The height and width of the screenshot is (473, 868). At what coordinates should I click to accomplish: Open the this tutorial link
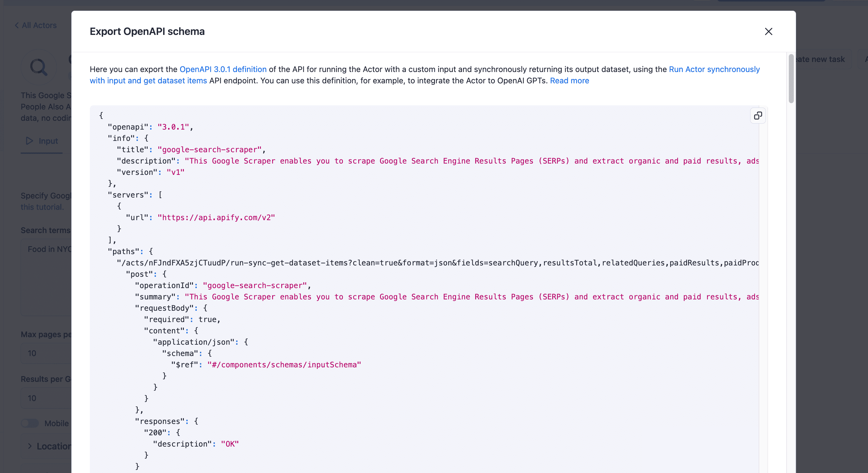click(x=41, y=207)
